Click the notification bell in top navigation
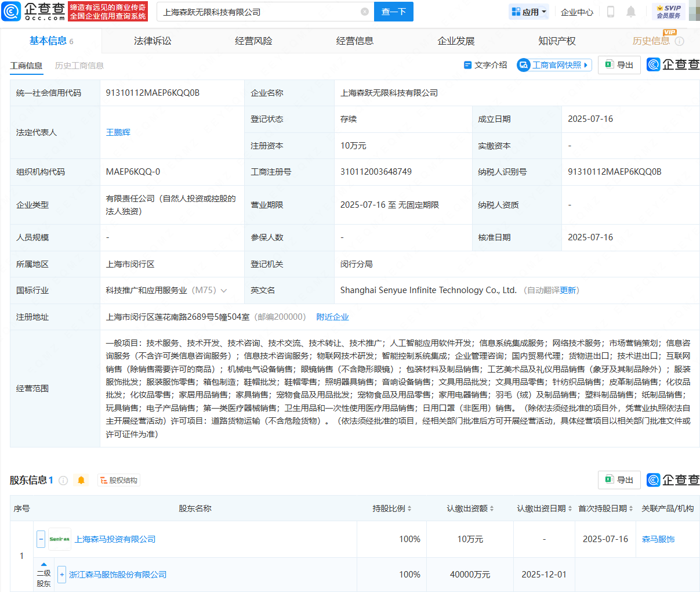 pos(630,12)
